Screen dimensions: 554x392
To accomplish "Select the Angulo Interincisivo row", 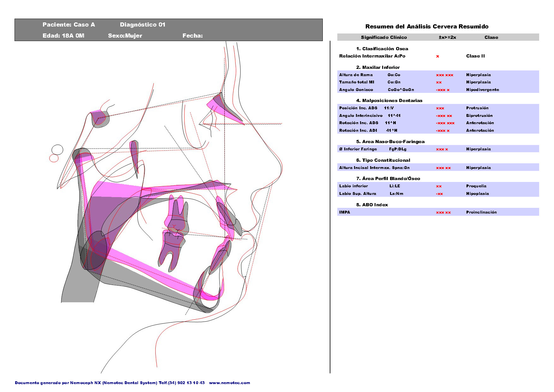I will click(438, 116).
